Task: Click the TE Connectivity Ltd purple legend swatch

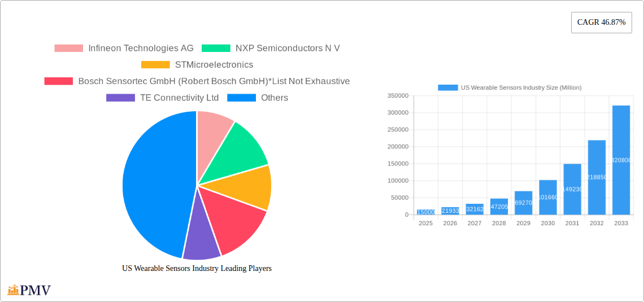Action: 120,98
